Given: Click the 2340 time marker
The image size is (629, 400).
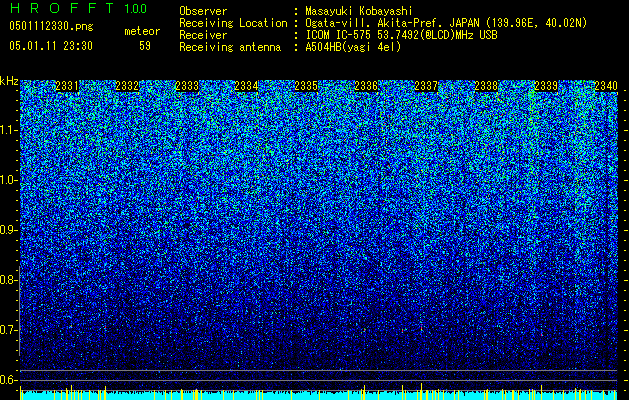Looking at the screenshot, I should pyautogui.click(x=606, y=86).
